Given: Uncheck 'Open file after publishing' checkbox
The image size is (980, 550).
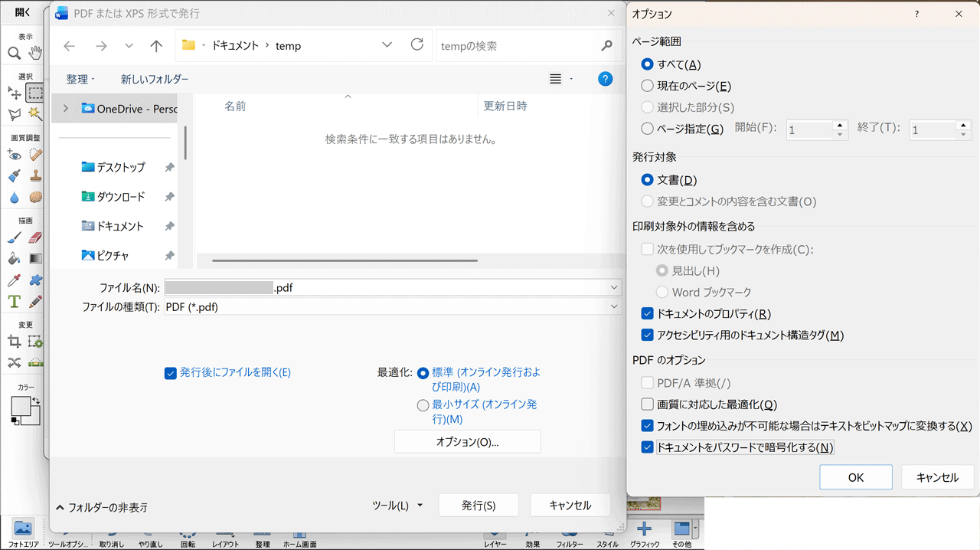Looking at the screenshot, I should click(x=171, y=373).
